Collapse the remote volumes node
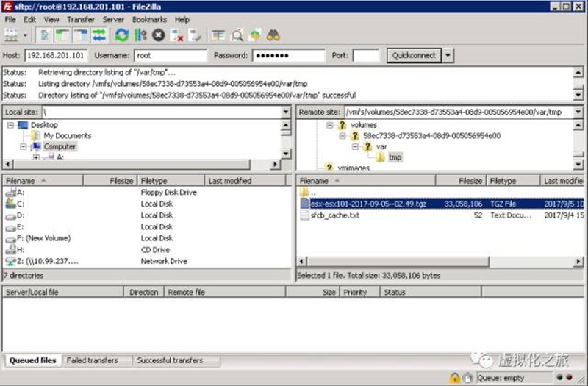The height and width of the screenshot is (386, 588). pyautogui.click(x=329, y=125)
